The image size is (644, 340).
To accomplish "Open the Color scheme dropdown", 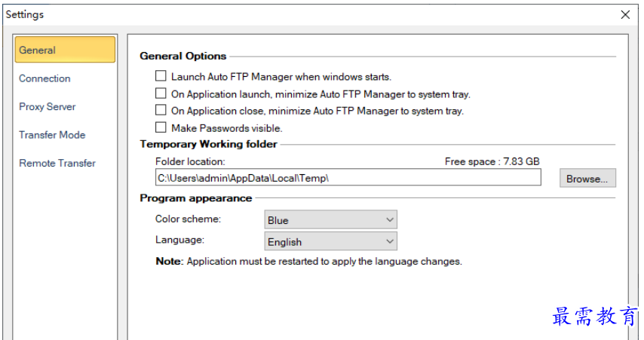I will coord(330,219).
